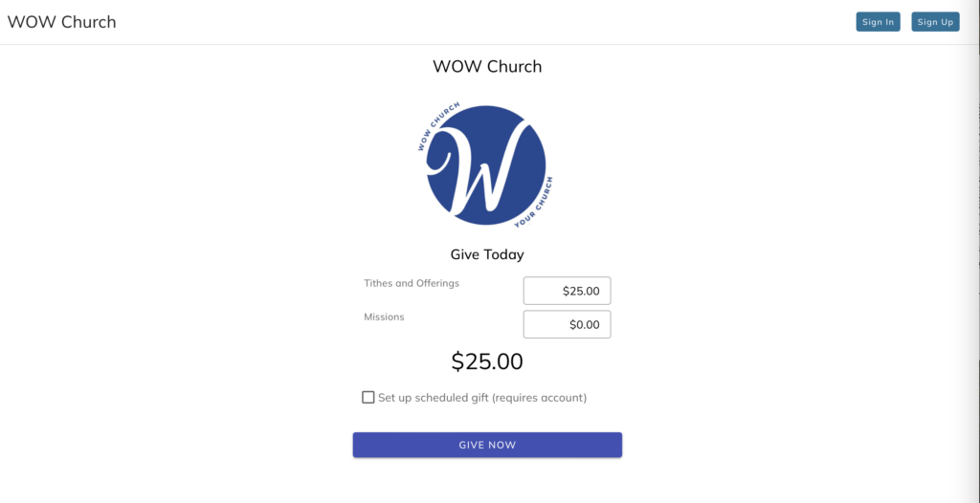Click the curved 'YOUR CHURCH' logo text
Image resolution: width=980 pixels, height=503 pixels.
pyautogui.click(x=533, y=203)
